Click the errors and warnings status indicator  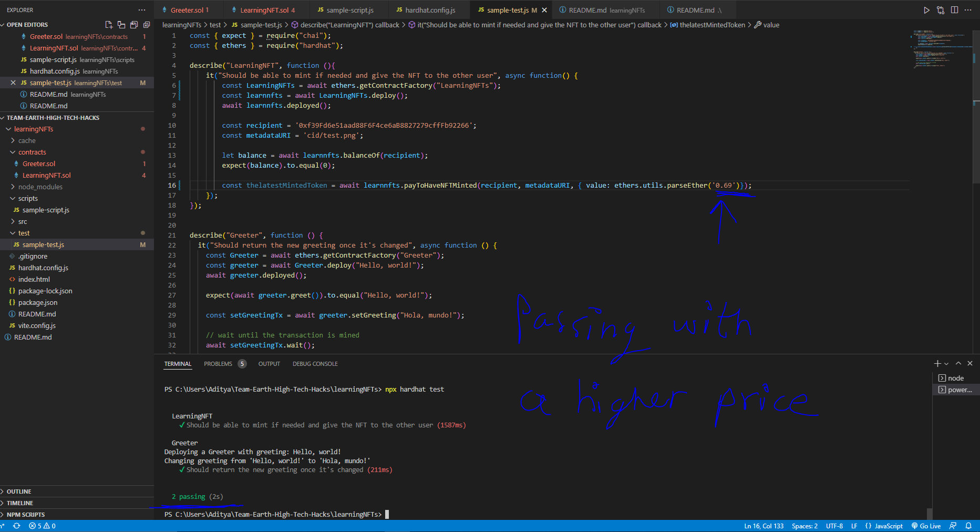pos(43,526)
